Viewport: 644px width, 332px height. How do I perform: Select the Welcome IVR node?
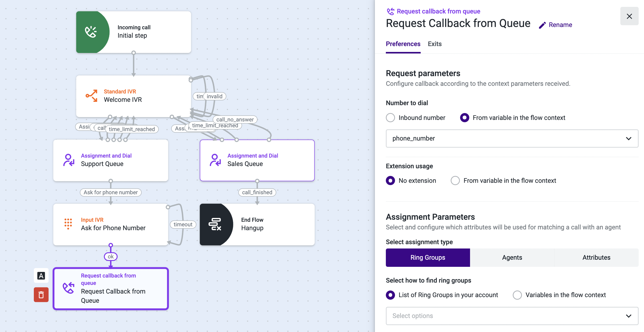click(134, 96)
